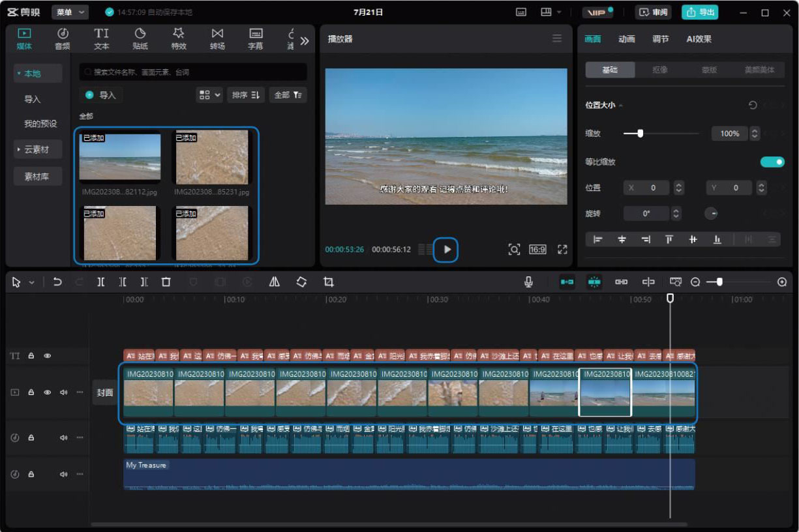Open the 特效 effects panel
The height and width of the screenshot is (532, 799).
[179, 39]
